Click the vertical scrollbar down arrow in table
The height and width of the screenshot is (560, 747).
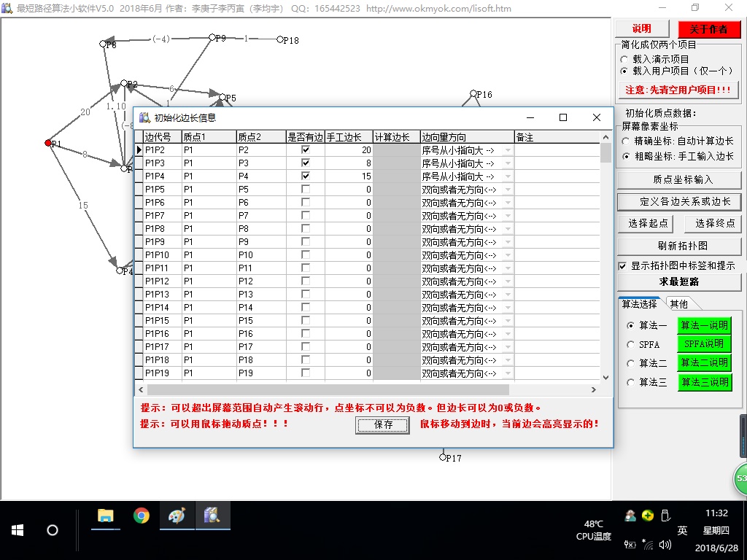pyautogui.click(x=605, y=378)
